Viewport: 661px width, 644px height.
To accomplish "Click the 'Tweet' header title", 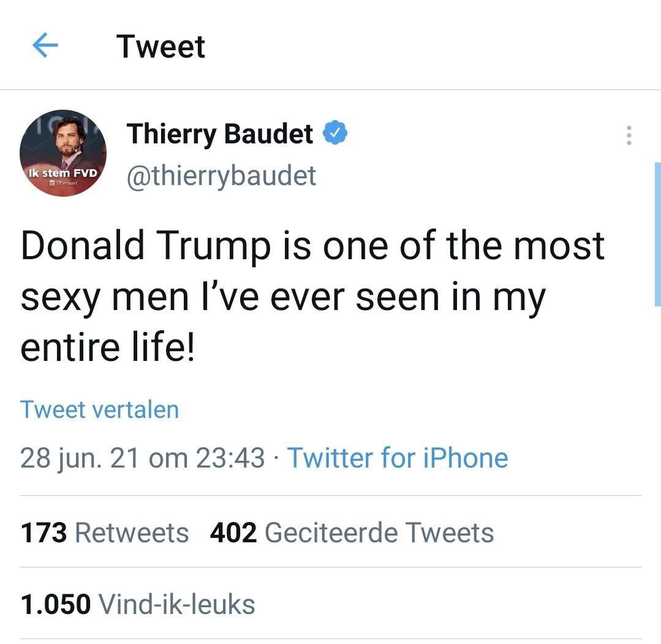I will pyautogui.click(x=161, y=47).
